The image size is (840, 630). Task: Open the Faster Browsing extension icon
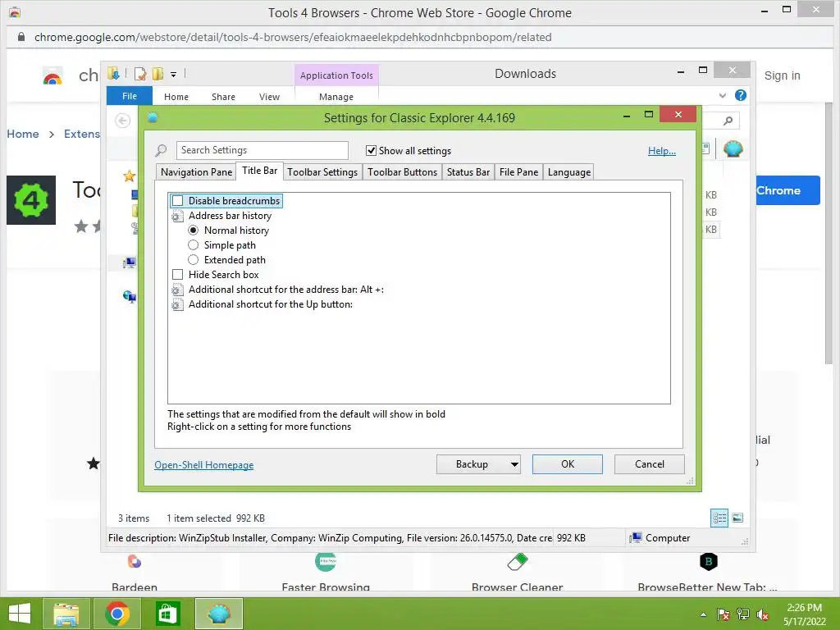point(326,561)
